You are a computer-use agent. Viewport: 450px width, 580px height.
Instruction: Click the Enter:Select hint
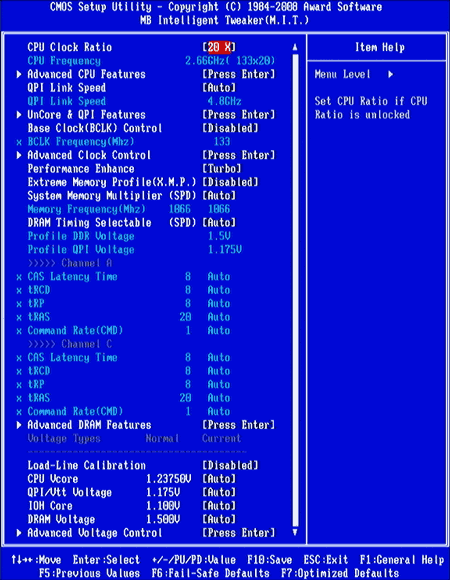click(x=106, y=560)
